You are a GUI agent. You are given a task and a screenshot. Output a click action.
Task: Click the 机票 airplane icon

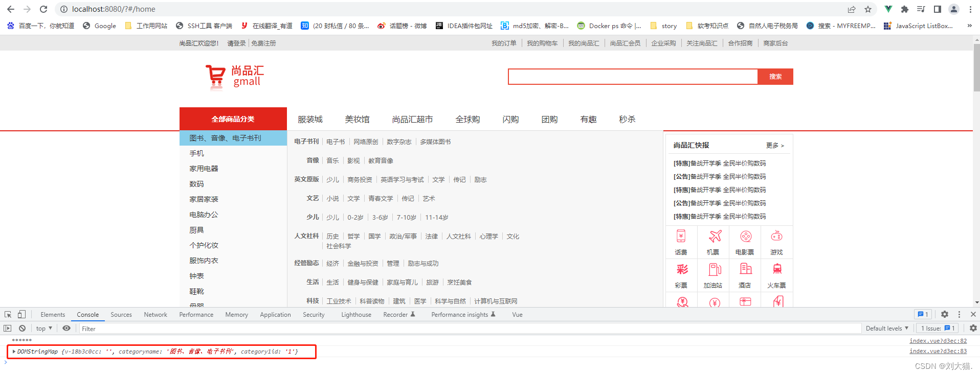[x=715, y=236]
